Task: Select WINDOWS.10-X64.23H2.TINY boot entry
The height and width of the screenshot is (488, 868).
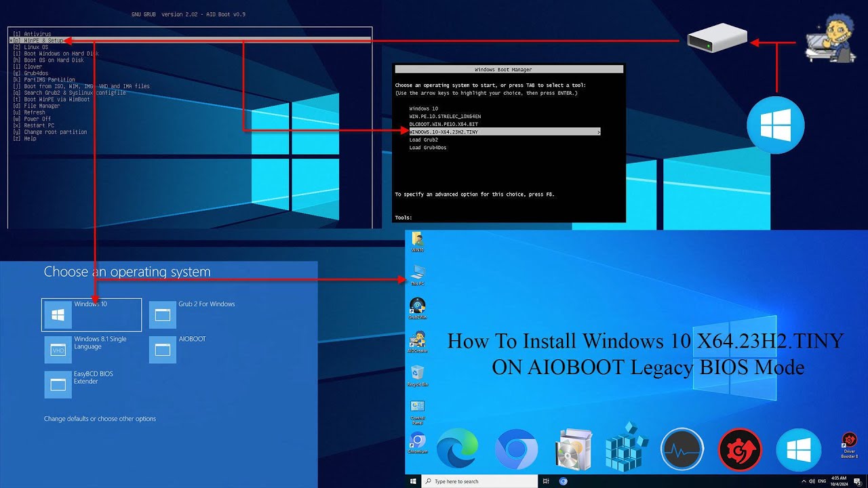Action: click(504, 132)
